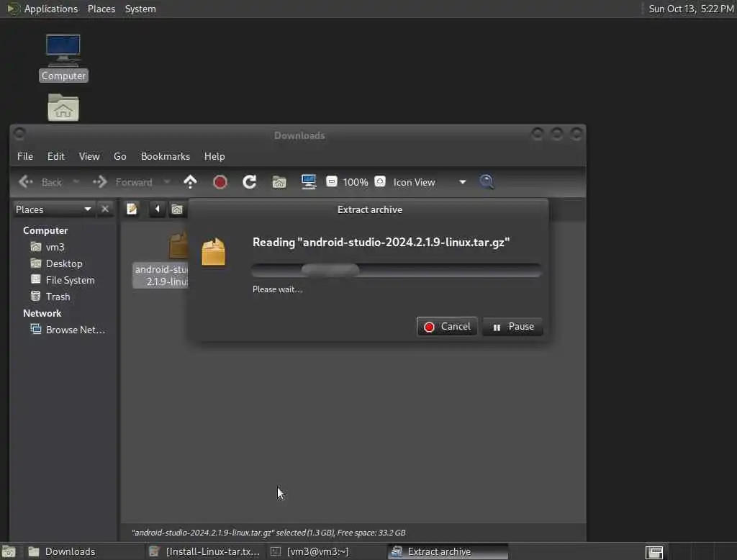Click left path scroll arrow
The image size is (737, 560).
tap(157, 209)
